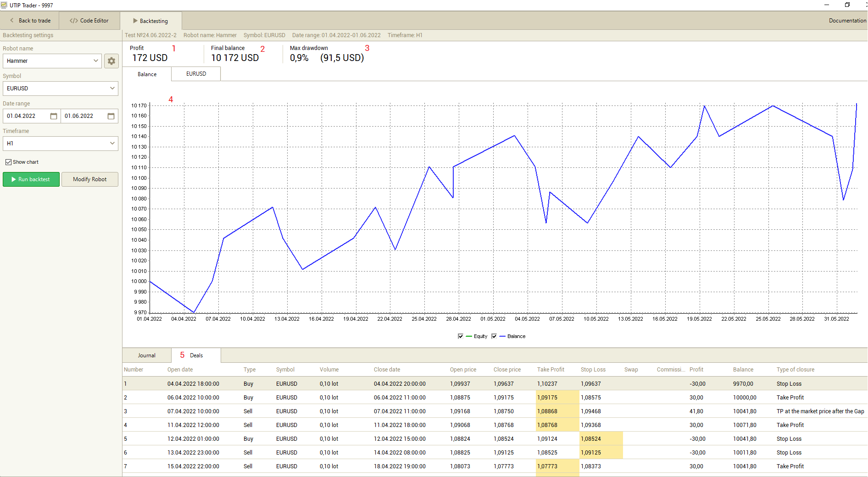Screen dimensions: 868x477
Task: Click highlighted Take Profit cell 1,07773
Action: click(x=557, y=466)
